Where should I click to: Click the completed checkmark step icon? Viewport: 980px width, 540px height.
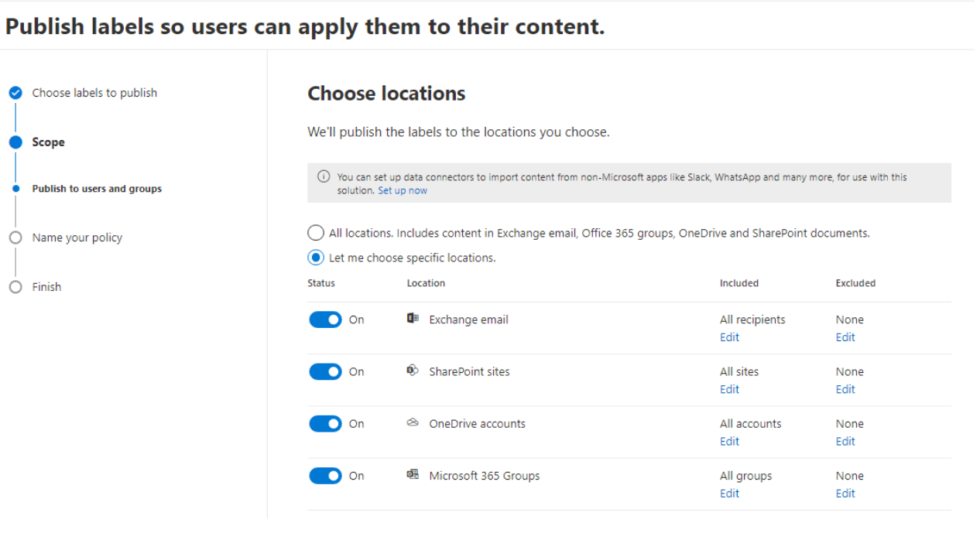[x=15, y=93]
